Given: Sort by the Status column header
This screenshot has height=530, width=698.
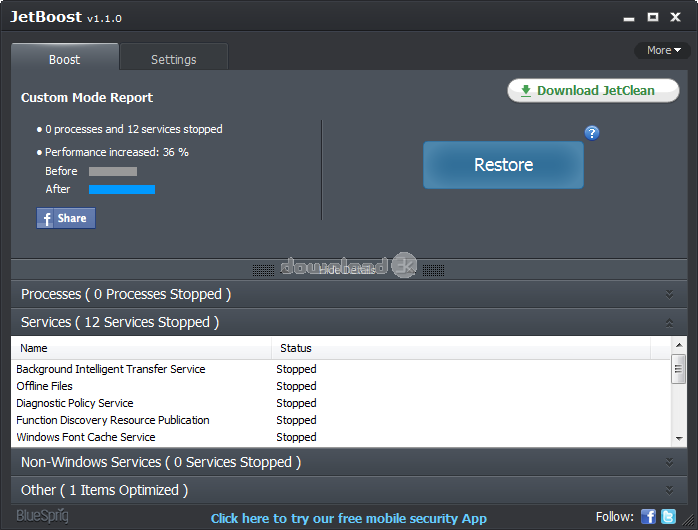Looking at the screenshot, I should click(461, 348).
